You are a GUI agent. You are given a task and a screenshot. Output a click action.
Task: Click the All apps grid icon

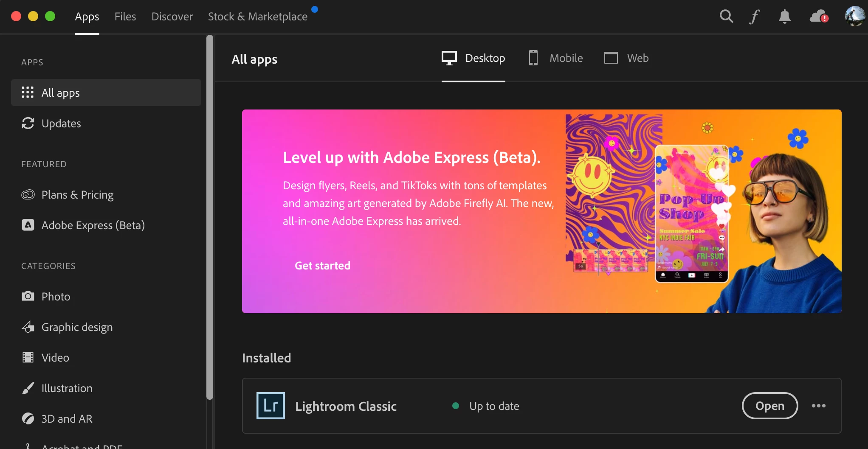pyautogui.click(x=28, y=93)
